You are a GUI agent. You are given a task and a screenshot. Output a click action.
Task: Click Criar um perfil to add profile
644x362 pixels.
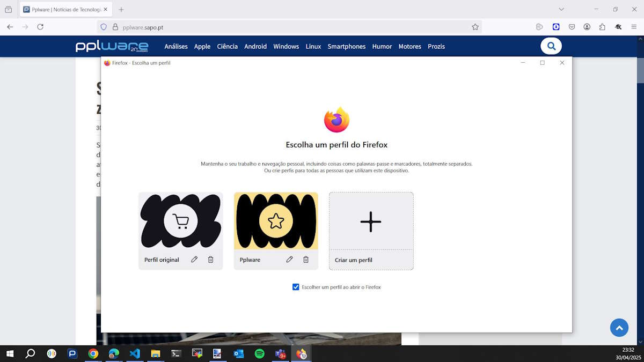tap(371, 231)
